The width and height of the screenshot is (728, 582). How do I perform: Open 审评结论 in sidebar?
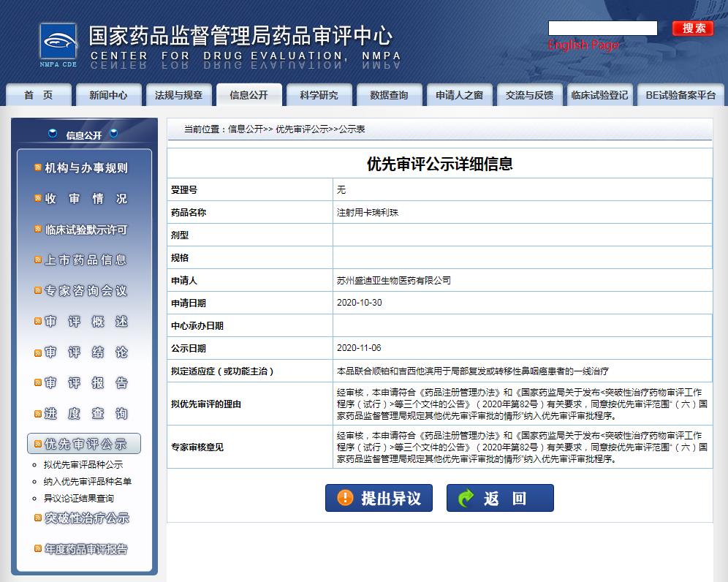86,352
